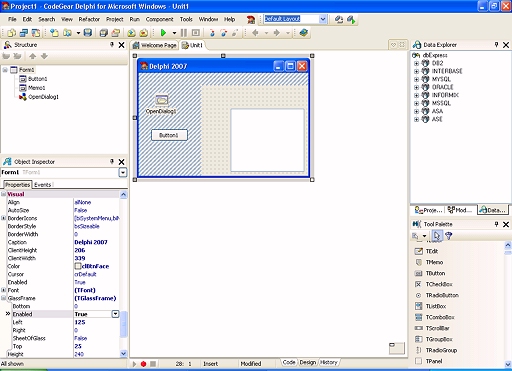Open the Run button dropdown arrow

click(x=174, y=33)
